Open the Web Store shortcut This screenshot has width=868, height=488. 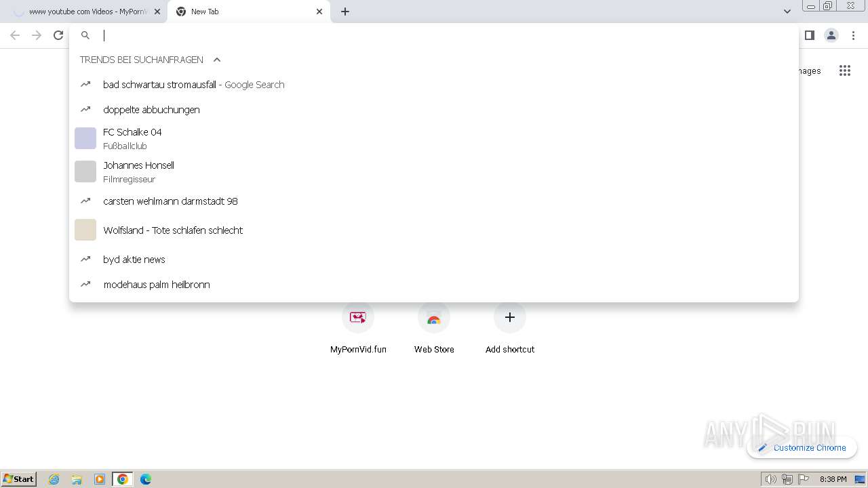(434, 329)
